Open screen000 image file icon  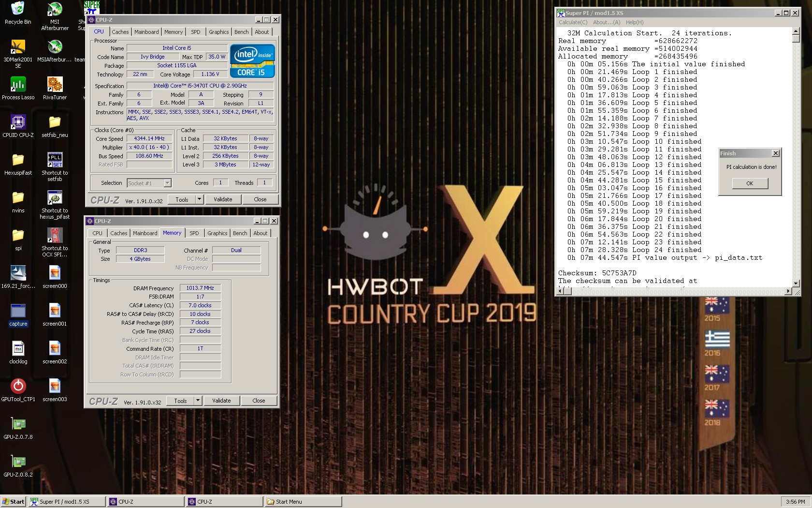[55, 277]
